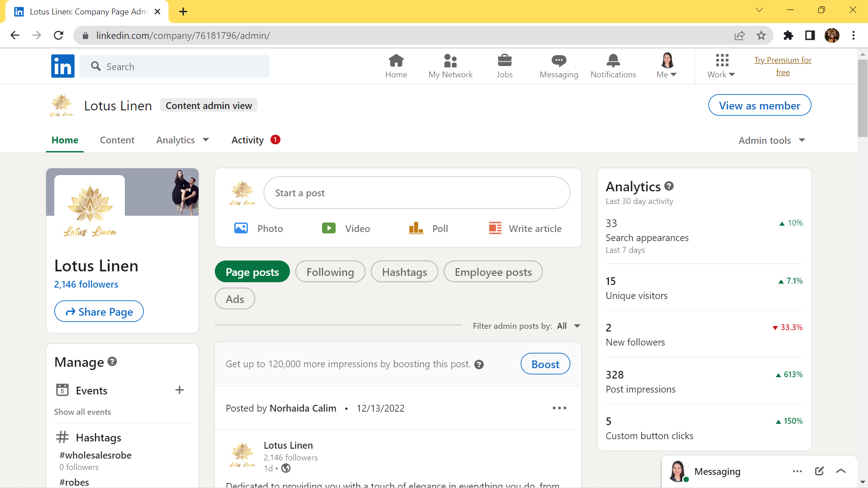Screen dimensions: 868x488
Task: Expand the Analytics tab dropdown
Action: click(206, 140)
